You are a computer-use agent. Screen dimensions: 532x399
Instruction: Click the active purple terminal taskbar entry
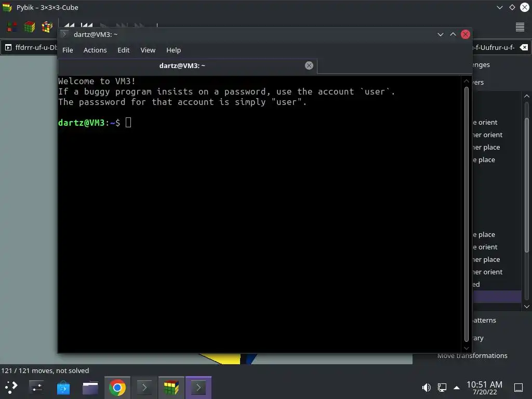click(x=198, y=388)
